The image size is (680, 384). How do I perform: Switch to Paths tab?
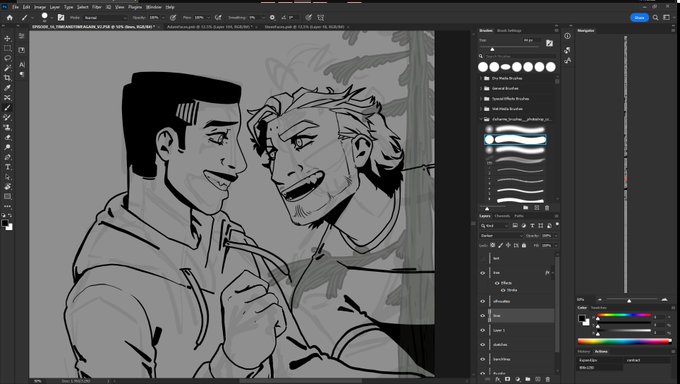pyautogui.click(x=519, y=216)
